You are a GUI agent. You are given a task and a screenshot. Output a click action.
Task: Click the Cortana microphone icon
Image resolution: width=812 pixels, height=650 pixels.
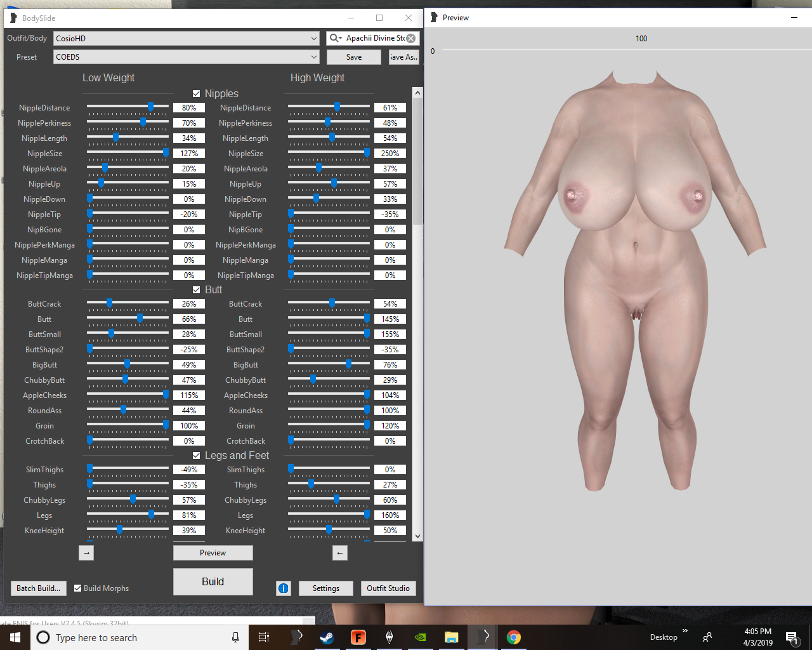pyautogui.click(x=236, y=637)
